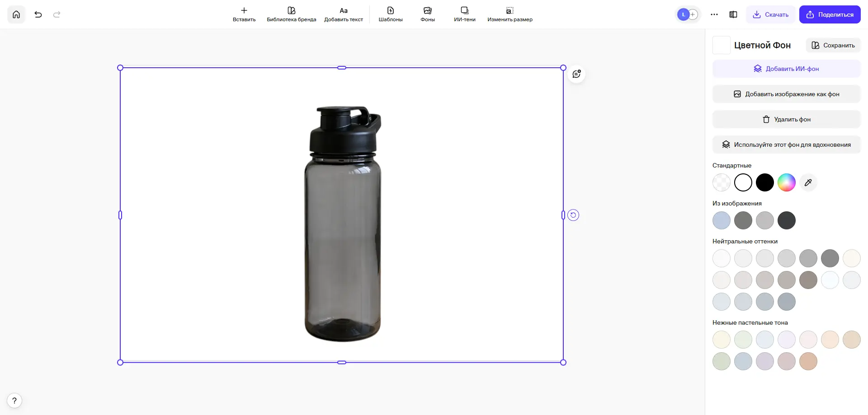Choose the pale green swatch in pastel tones' first row
Viewport: 868px width, 415px height.
click(743, 340)
